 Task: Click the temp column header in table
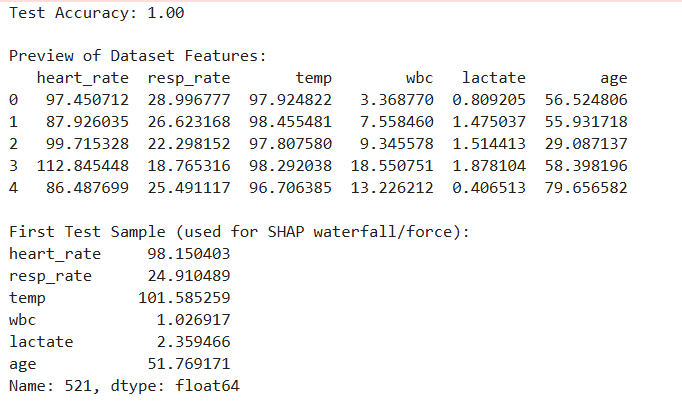313,78
